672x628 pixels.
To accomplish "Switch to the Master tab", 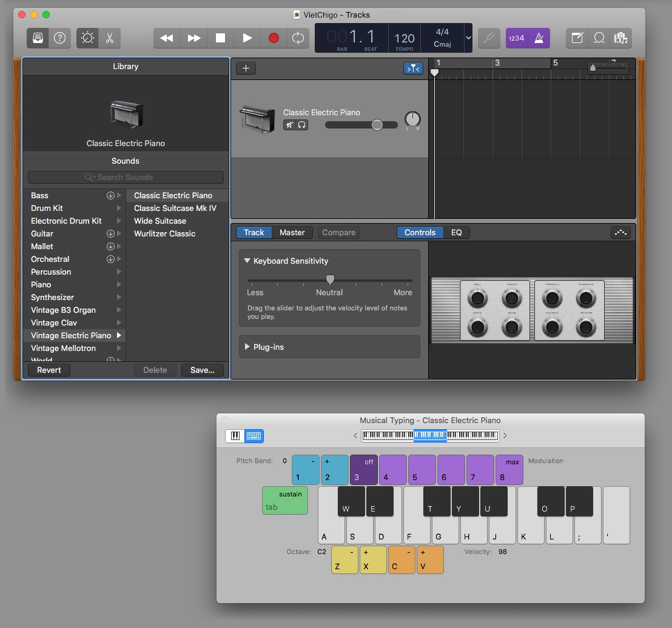I will (292, 232).
